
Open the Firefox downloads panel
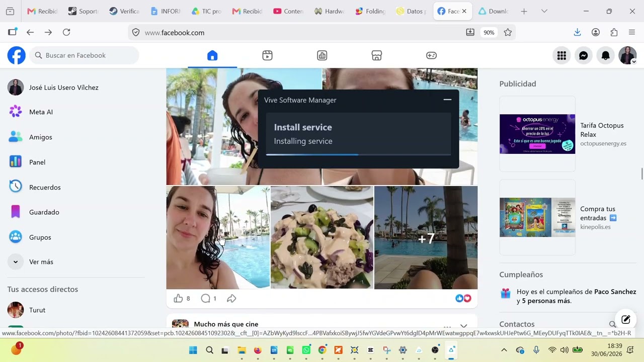(578, 32)
